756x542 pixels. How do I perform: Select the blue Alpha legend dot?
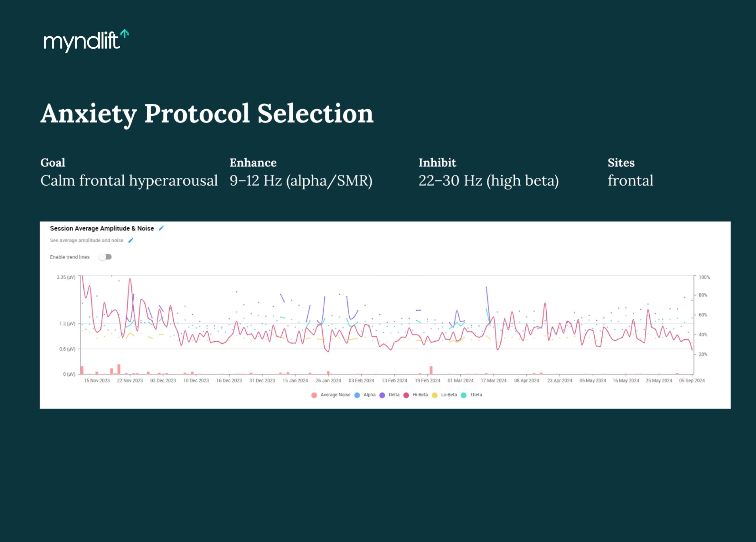point(357,395)
